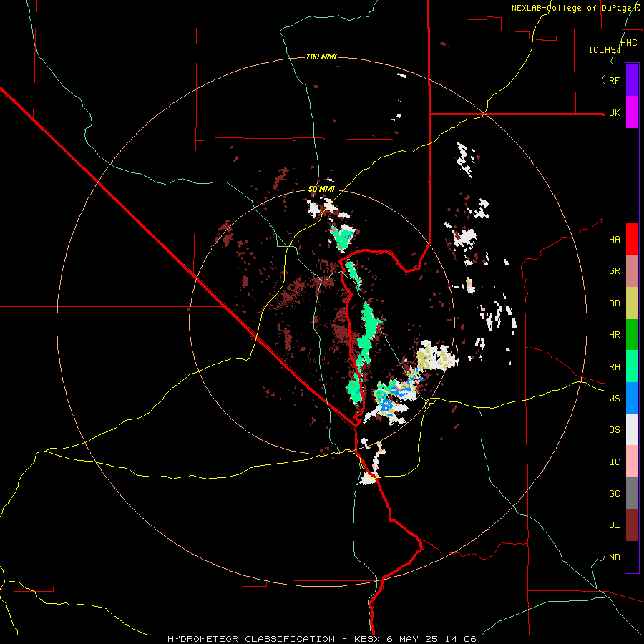Click the magenta UK legend color swatch
This screenshot has width=644, height=644.
click(x=632, y=112)
